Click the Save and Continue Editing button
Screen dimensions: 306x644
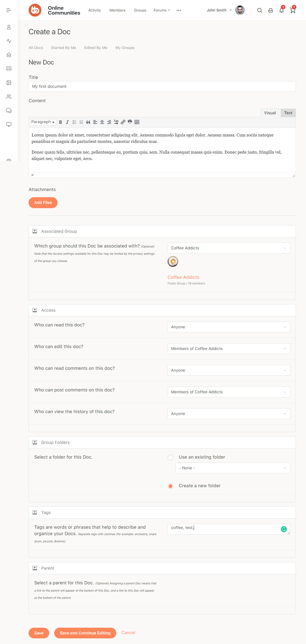tap(85, 633)
